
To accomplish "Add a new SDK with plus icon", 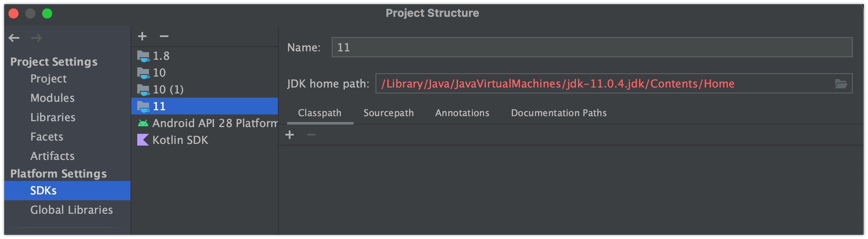I will (142, 36).
